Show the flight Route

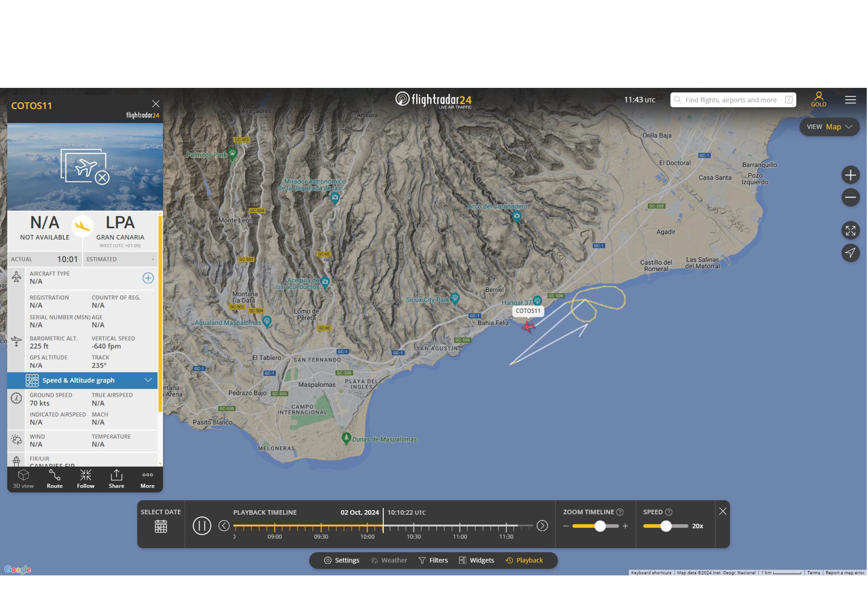pyautogui.click(x=55, y=479)
